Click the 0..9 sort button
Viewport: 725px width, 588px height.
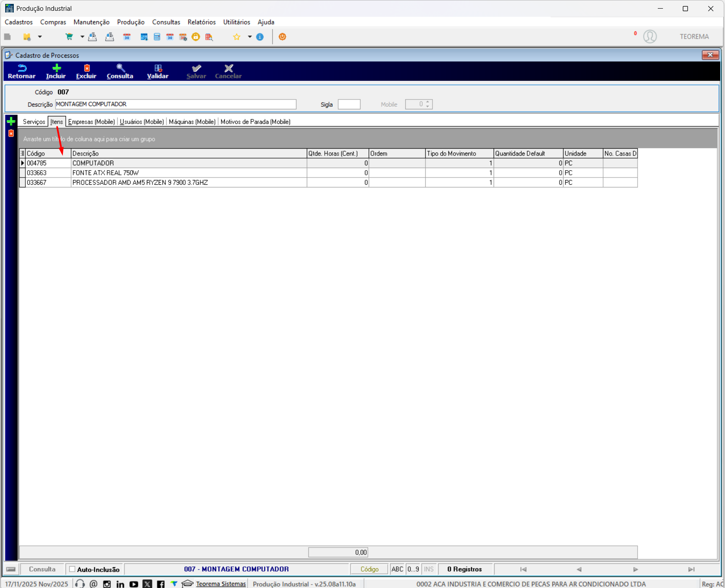(x=414, y=569)
